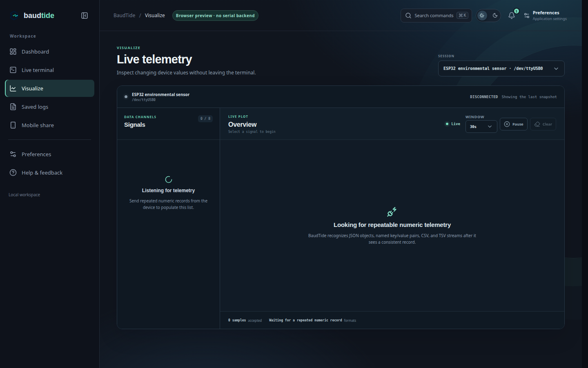This screenshot has width=588, height=368.
Task: Open Preferences application settings in header
Action: [545, 16]
